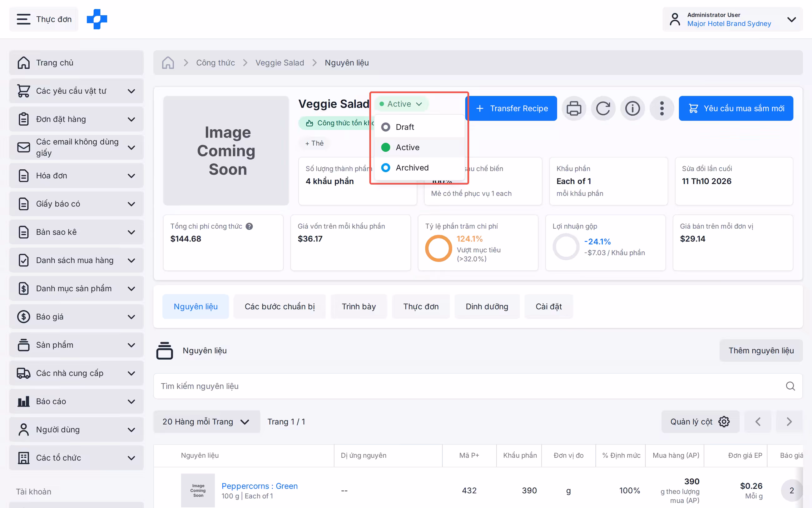Open Peppercorns : Green ingredient link
This screenshot has width=812, height=508.
(x=260, y=486)
